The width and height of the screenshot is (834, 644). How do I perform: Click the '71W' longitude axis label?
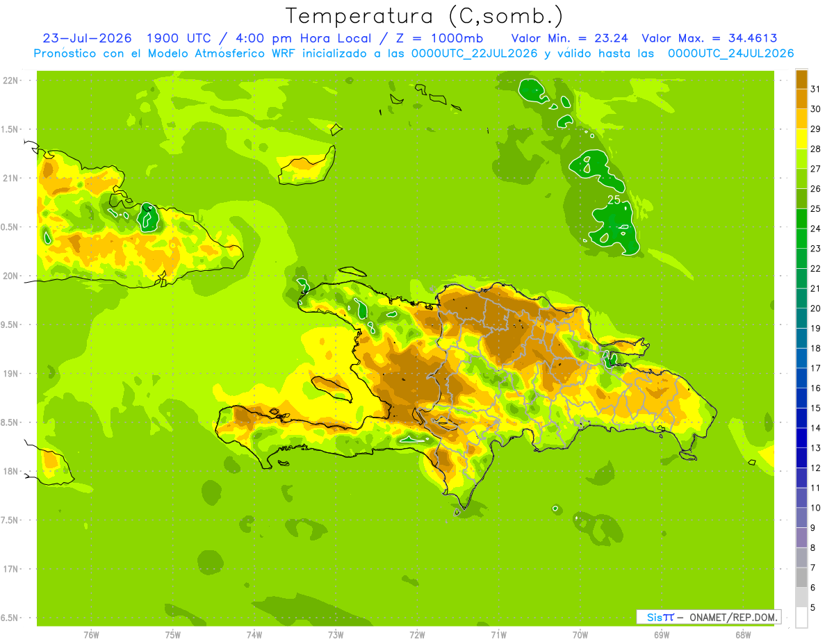coord(498,635)
